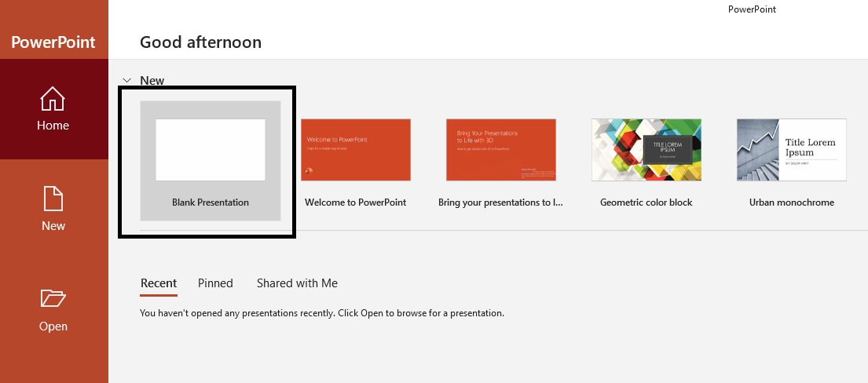Switch to the Pinned tab
Viewport: 868px width, 383px height.
tap(215, 283)
